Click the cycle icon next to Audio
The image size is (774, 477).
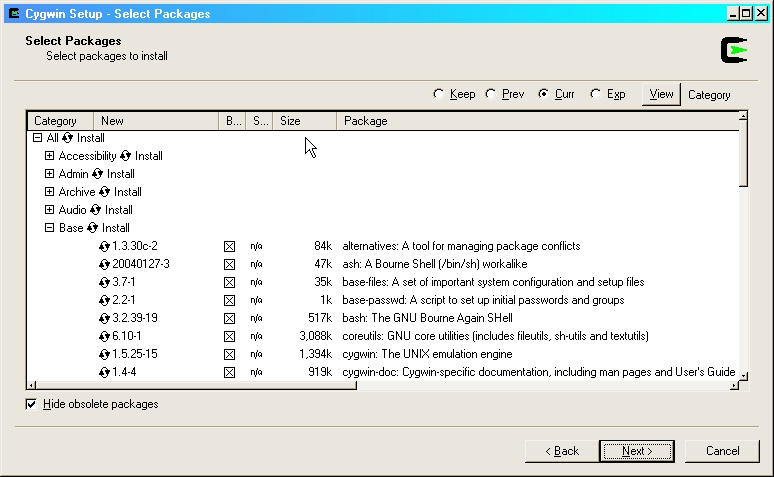coord(95,210)
